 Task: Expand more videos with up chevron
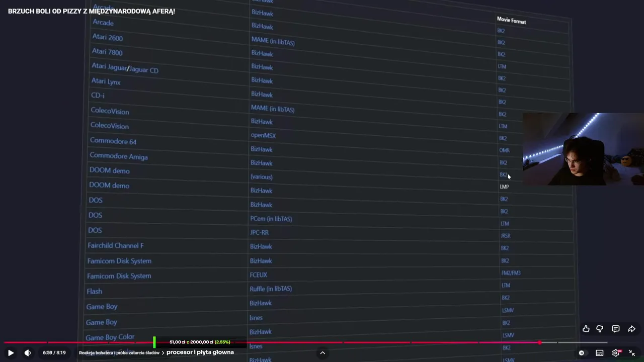pyautogui.click(x=323, y=353)
